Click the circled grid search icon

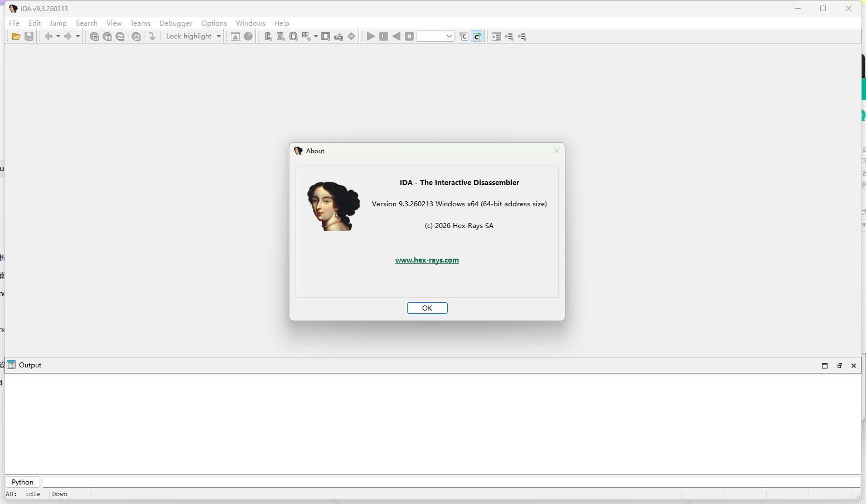94,36
